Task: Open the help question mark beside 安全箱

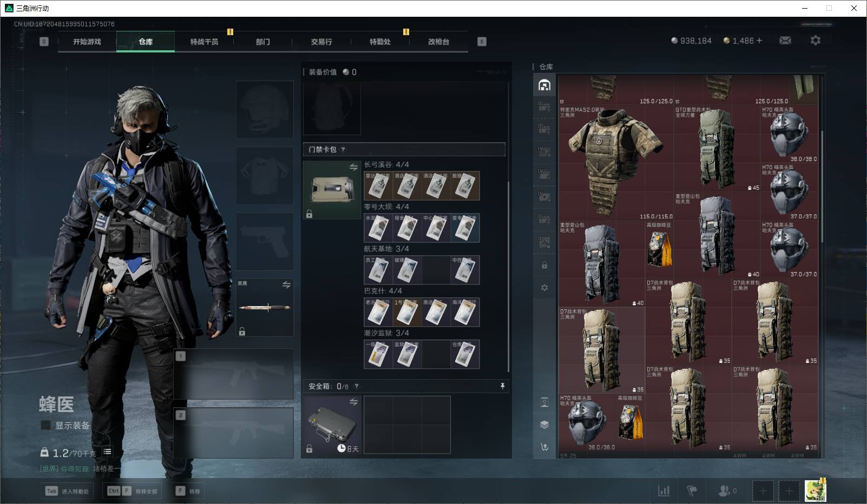Action: [x=356, y=386]
